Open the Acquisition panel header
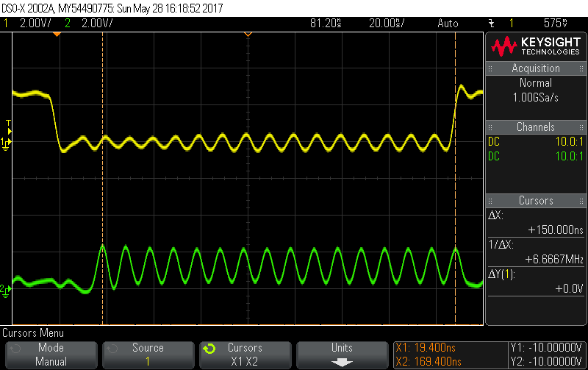 click(536, 68)
